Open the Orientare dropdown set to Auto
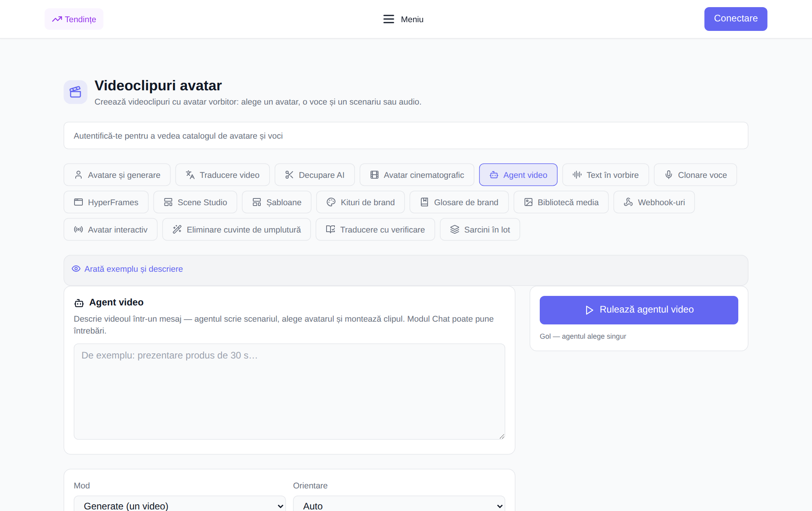The width and height of the screenshot is (812, 511). [x=399, y=503]
